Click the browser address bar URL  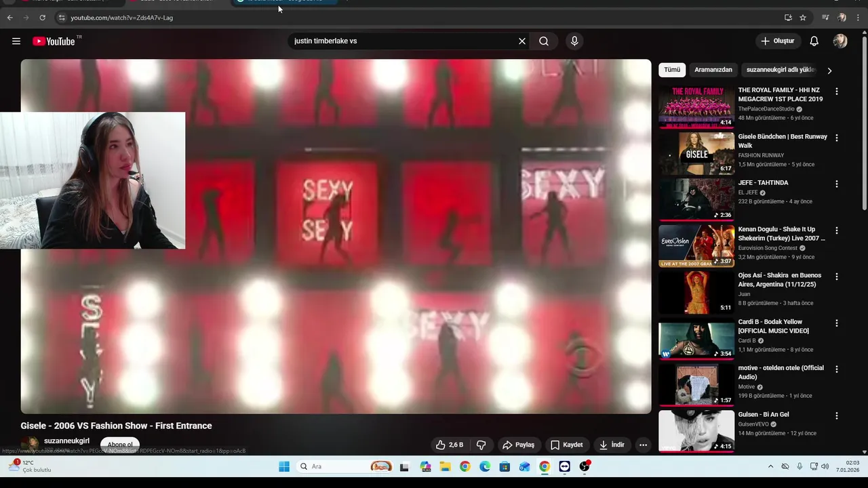click(x=122, y=18)
